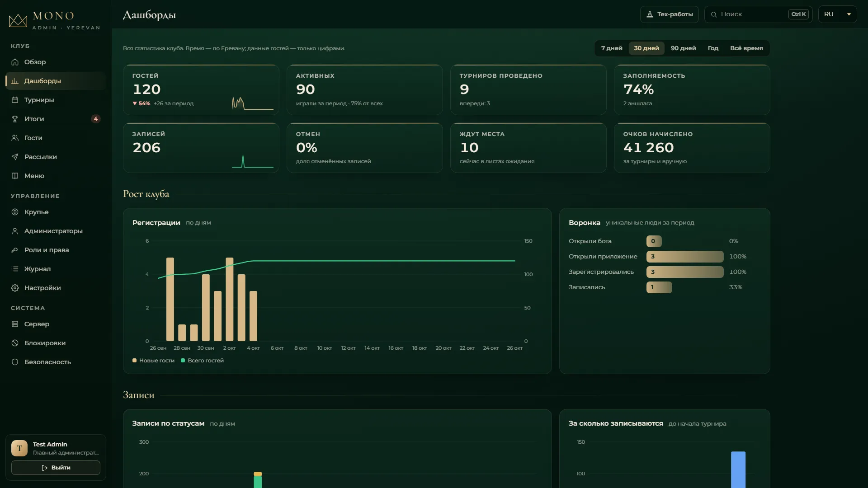The height and width of the screenshot is (488, 868).
Task: Click the search magnifier icon
Action: pos(714,14)
